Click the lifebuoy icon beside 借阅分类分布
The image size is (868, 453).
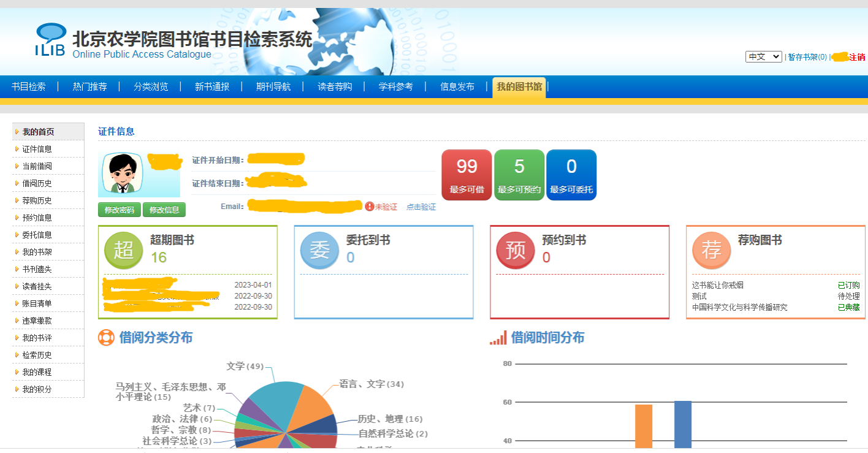click(x=106, y=338)
